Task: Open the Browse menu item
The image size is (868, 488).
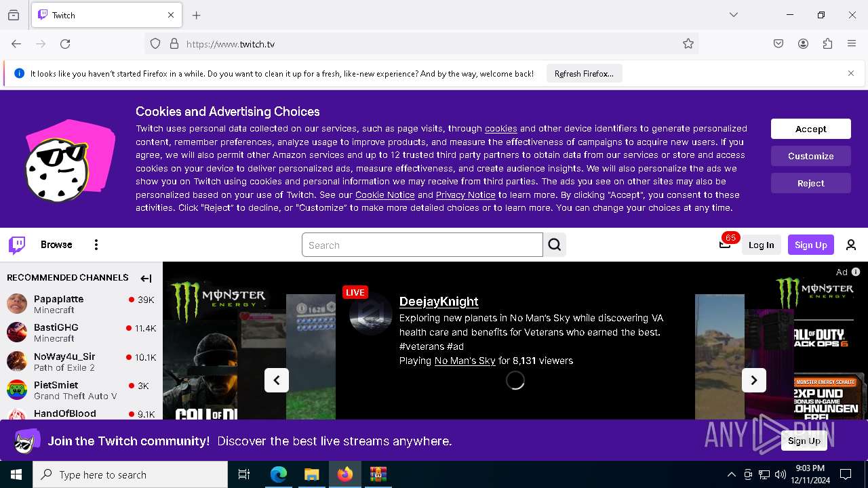Action: pos(56,245)
